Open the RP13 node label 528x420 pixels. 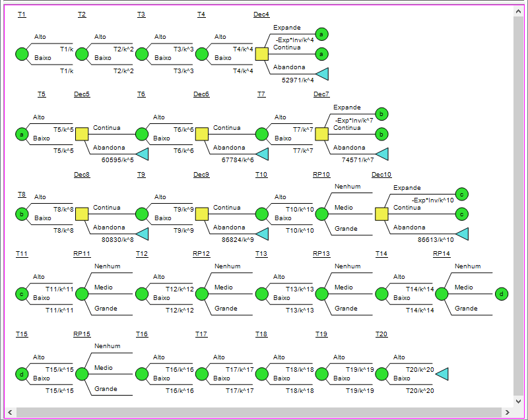[x=321, y=253]
